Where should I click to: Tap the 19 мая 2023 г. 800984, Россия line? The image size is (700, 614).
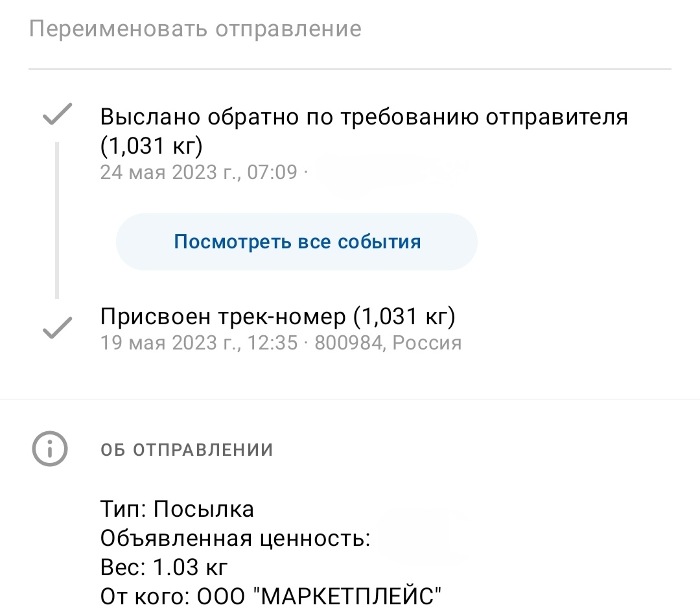click(281, 343)
